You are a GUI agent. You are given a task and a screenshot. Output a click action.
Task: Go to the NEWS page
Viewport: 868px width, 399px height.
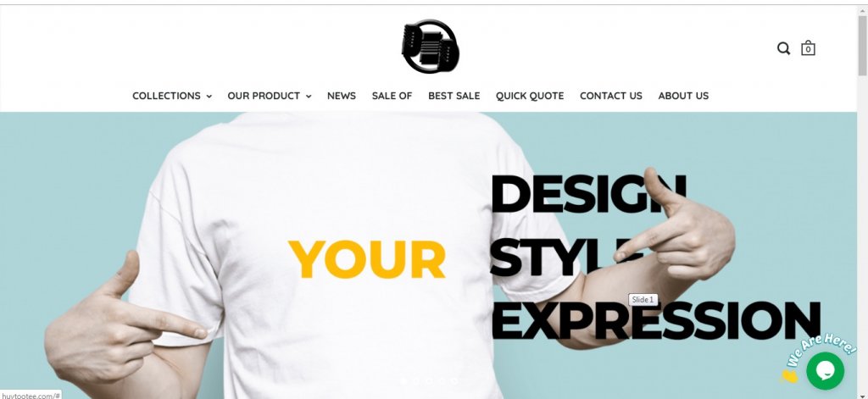(341, 96)
